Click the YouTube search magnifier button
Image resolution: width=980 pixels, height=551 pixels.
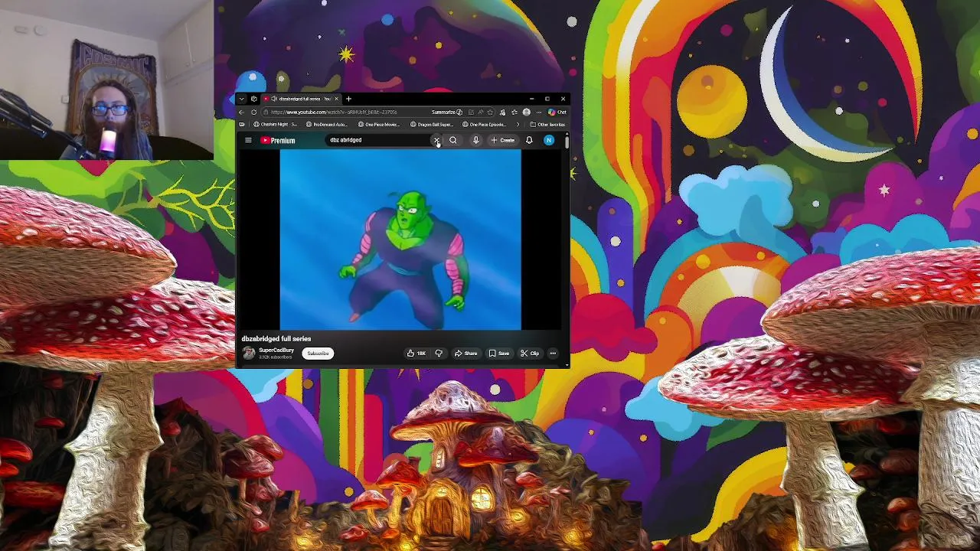click(x=453, y=140)
